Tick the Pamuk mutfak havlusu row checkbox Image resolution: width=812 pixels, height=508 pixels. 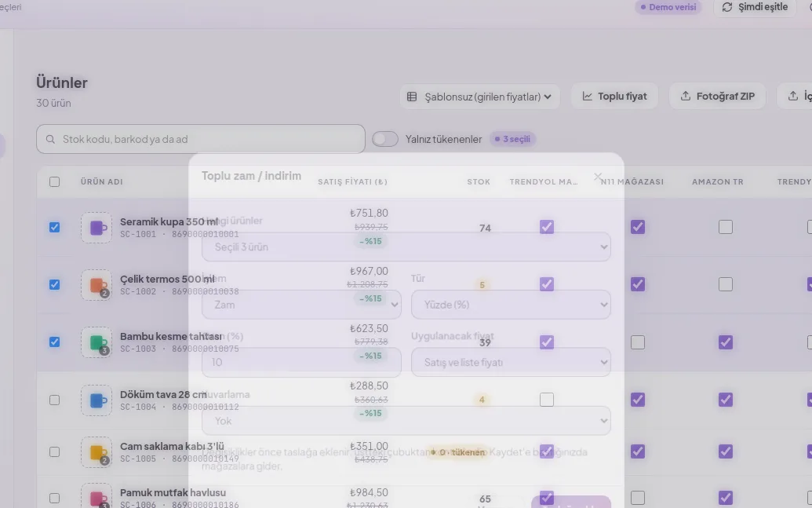tap(54, 498)
